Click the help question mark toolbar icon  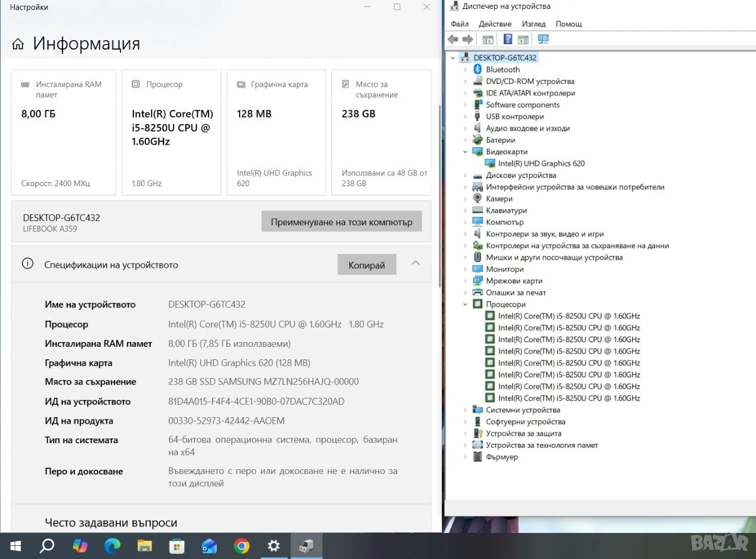(x=508, y=40)
